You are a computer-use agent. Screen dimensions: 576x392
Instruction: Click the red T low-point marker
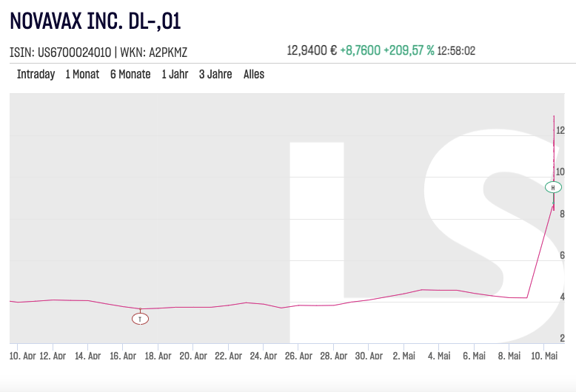140,319
